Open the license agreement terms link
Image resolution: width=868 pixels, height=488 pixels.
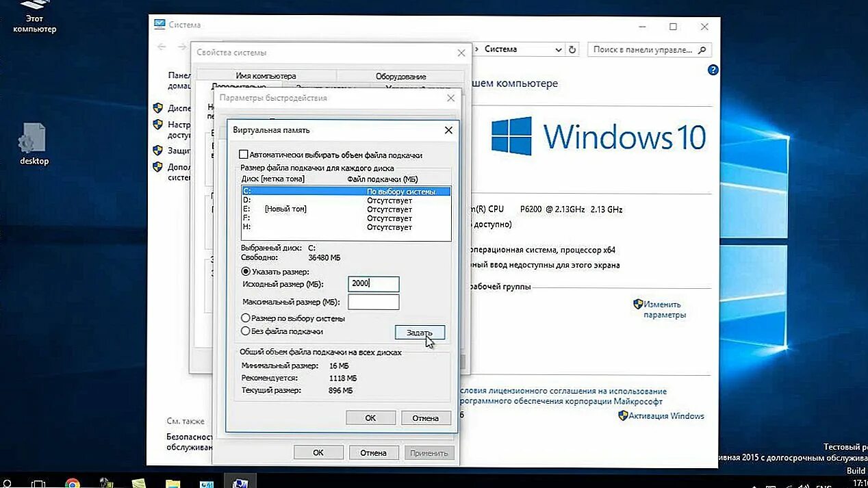click(561, 396)
